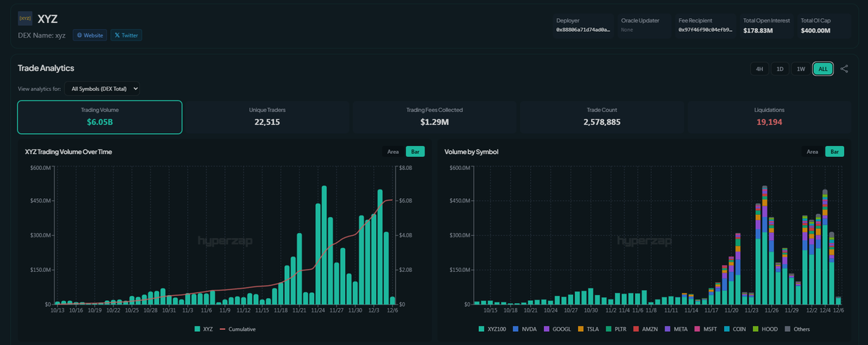Open the All Symbols (DEX Total) dropdown
The image size is (868, 345).
tap(102, 88)
